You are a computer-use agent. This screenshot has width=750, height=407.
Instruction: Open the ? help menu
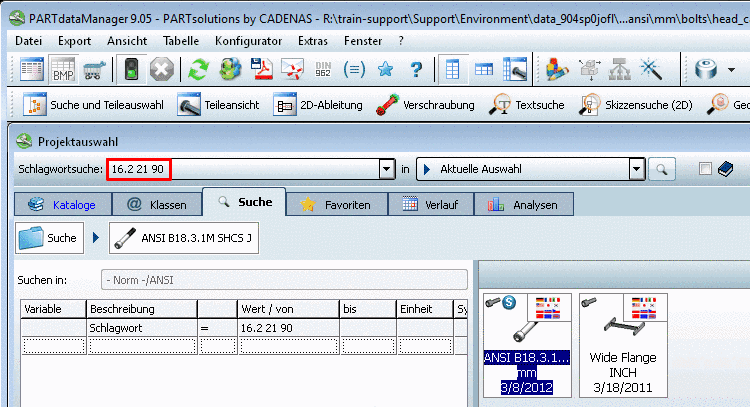(x=401, y=41)
